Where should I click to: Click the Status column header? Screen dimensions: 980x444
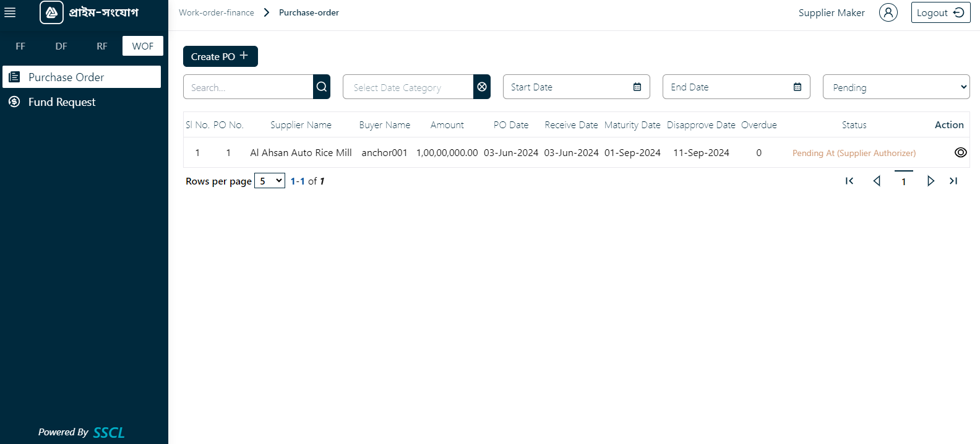pos(854,124)
